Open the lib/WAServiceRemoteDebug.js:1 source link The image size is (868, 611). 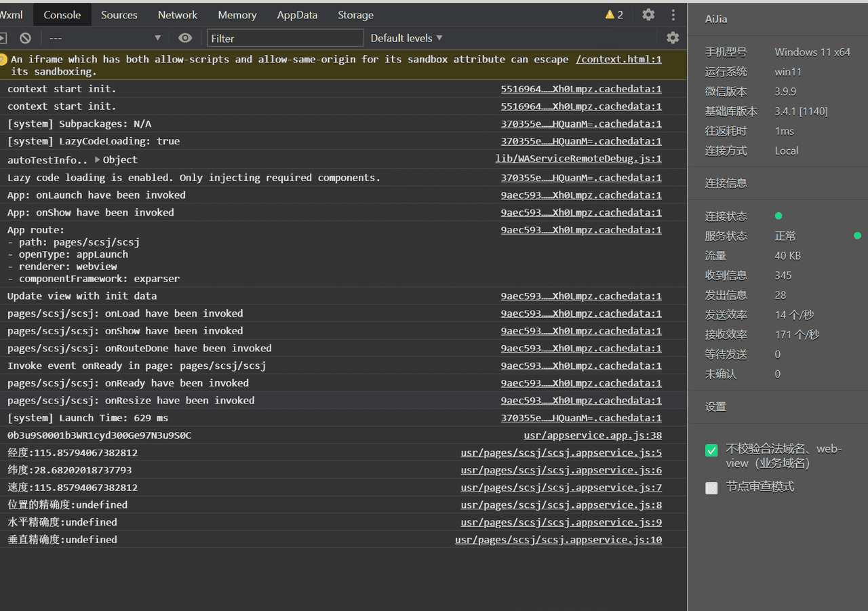click(x=578, y=159)
